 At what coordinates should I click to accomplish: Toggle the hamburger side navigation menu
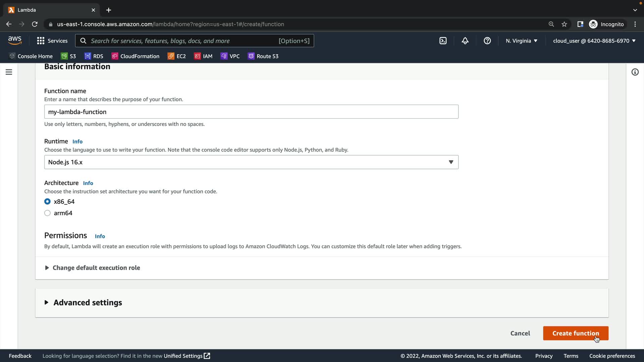[9, 72]
